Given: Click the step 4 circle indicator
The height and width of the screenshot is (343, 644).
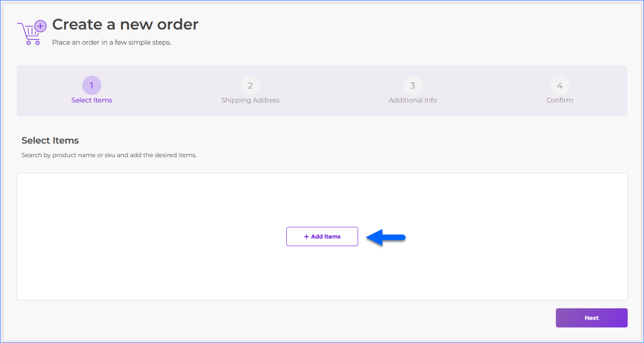Looking at the screenshot, I should pyautogui.click(x=560, y=85).
